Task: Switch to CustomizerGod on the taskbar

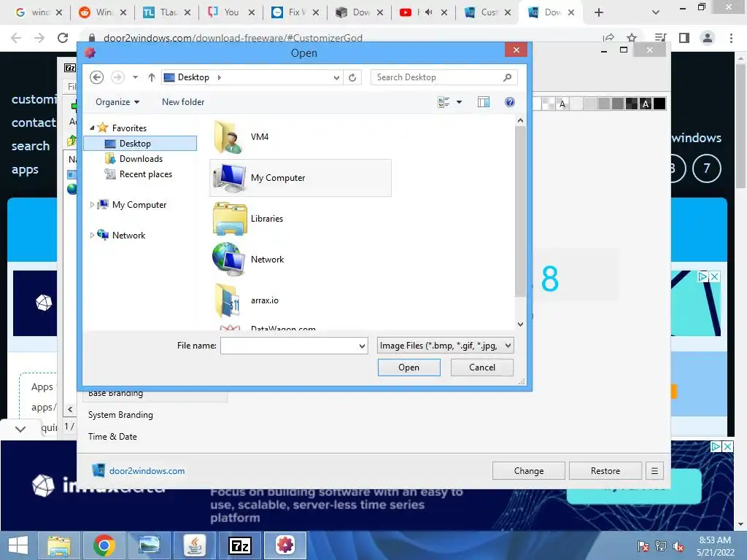Action: 285,545
